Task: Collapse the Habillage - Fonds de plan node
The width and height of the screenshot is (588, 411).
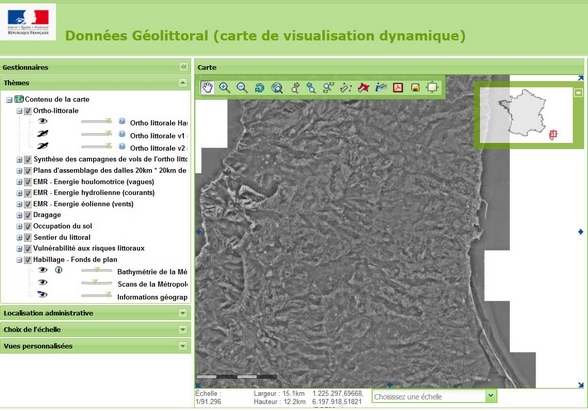Action: point(19,260)
